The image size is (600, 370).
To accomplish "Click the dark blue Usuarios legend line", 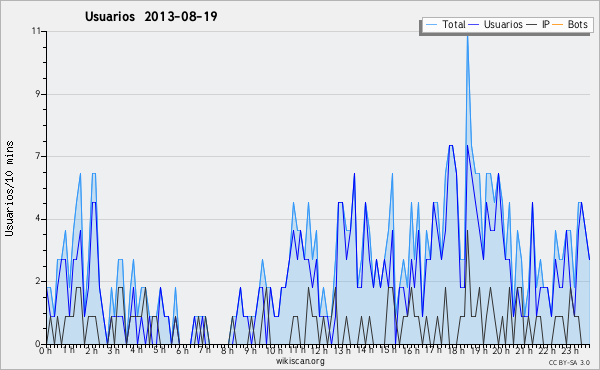I will click(x=474, y=25).
